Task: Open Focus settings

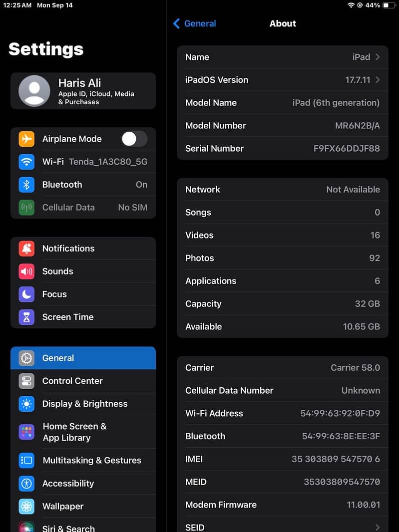Action: pyautogui.click(x=83, y=294)
